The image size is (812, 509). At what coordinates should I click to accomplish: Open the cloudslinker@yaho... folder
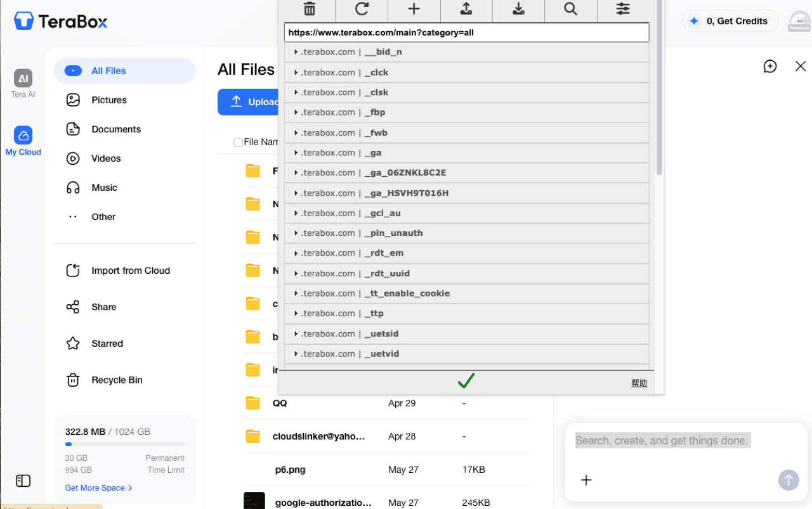pos(318,436)
